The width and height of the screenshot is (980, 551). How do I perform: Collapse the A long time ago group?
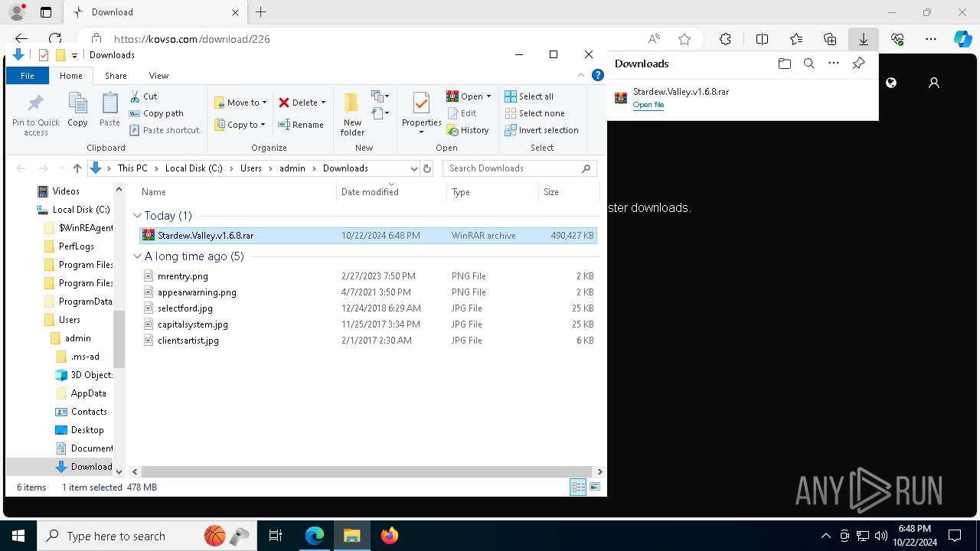pos(137,256)
